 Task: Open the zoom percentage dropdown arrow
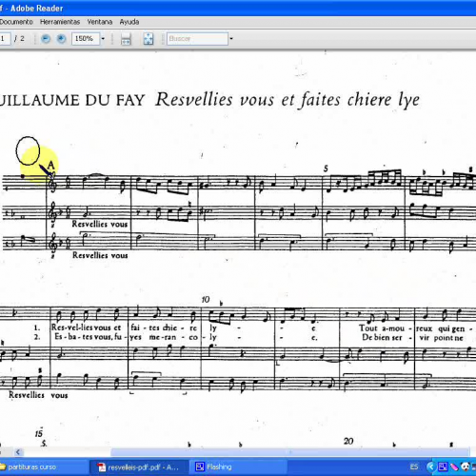click(x=103, y=39)
